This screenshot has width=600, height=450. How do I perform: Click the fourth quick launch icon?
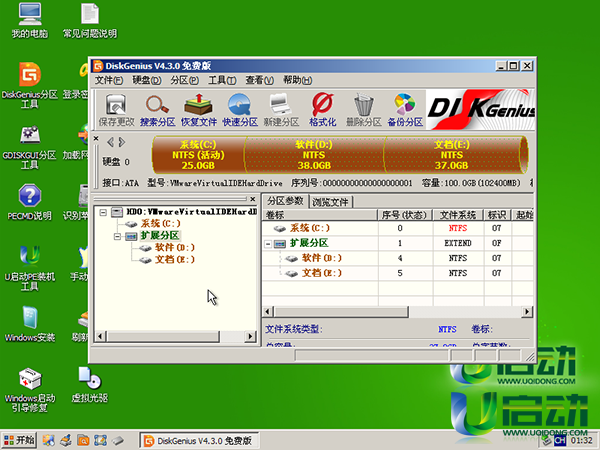tap(100, 440)
